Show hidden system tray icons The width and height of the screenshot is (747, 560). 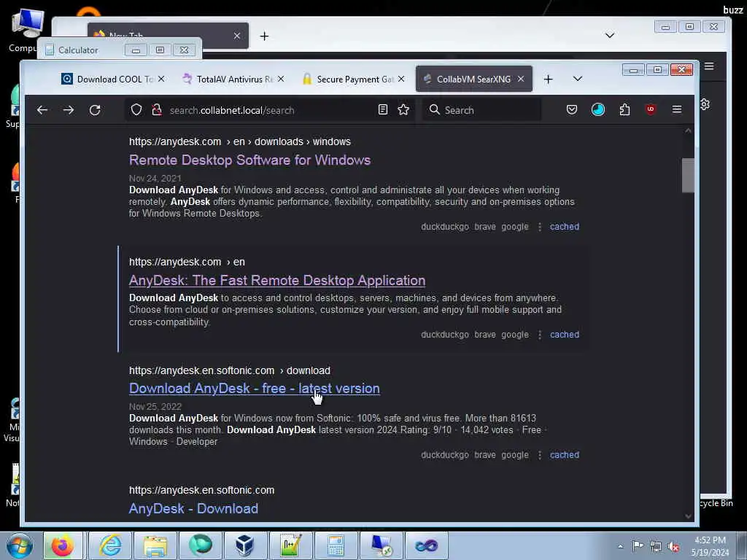point(620,546)
